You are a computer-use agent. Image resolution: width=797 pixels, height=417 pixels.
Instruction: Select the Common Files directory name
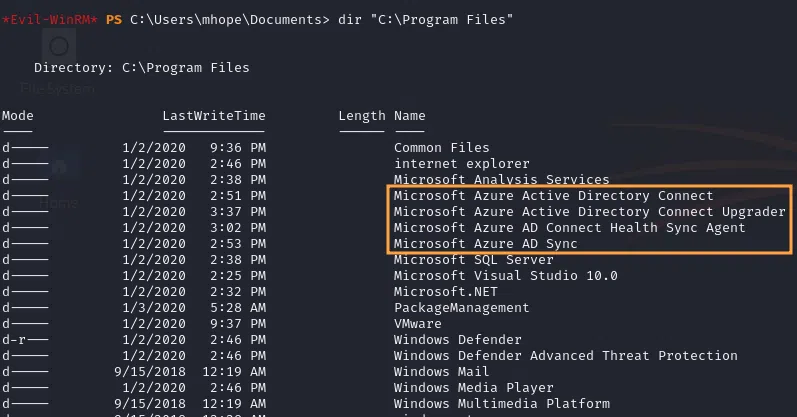click(442, 148)
